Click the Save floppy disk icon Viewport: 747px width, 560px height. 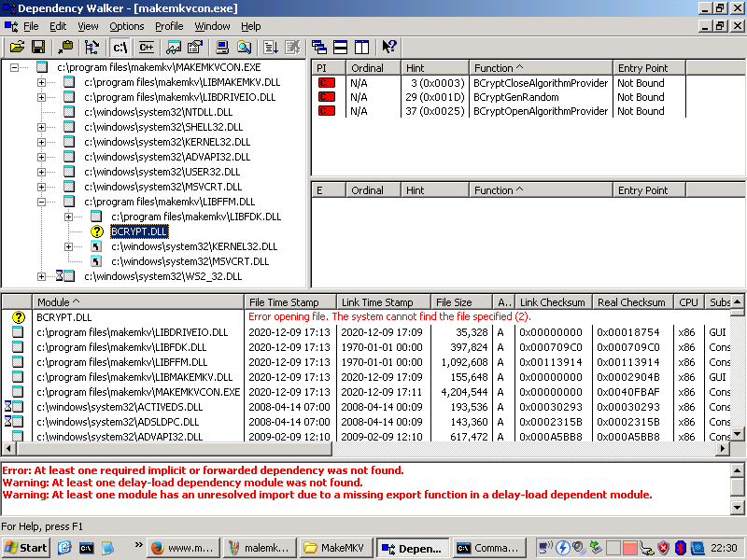[x=38, y=47]
